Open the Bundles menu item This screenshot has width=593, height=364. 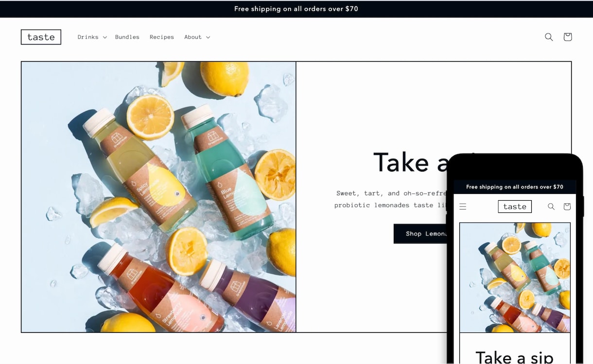pos(127,37)
